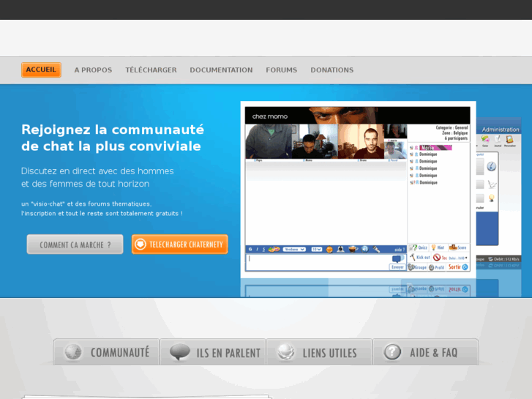Viewport: 532px width, 399px height.
Task: Click the 'Rejoignez la communauté' headline
Action: (112, 130)
